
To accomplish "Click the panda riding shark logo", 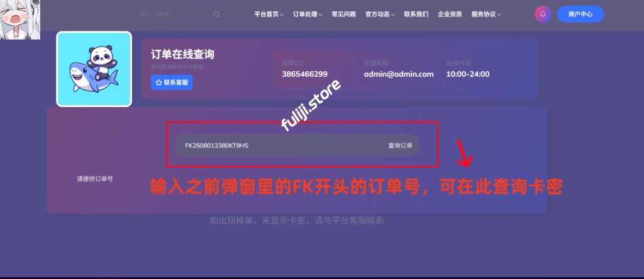I will point(94,69).
